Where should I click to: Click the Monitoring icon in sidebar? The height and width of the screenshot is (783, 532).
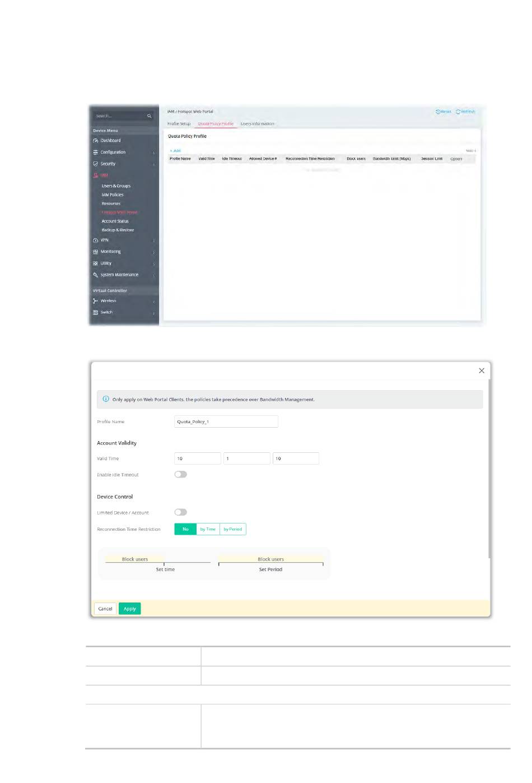pos(96,252)
